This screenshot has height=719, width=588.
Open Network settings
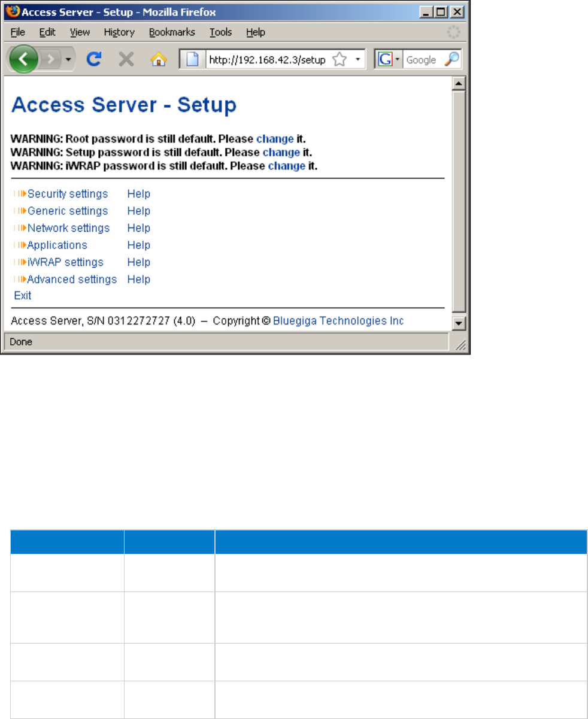pos(69,228)
